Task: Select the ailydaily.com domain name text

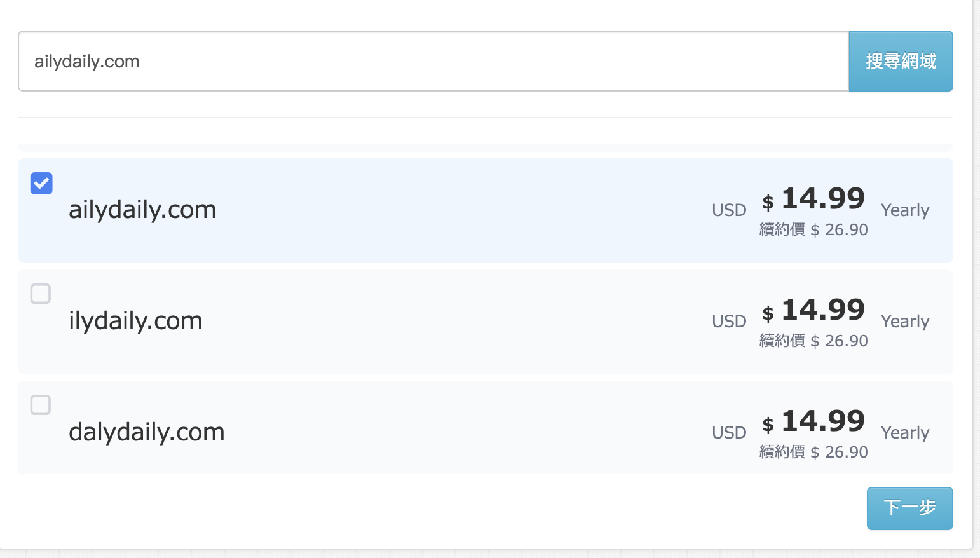Action: coord(142,210)
